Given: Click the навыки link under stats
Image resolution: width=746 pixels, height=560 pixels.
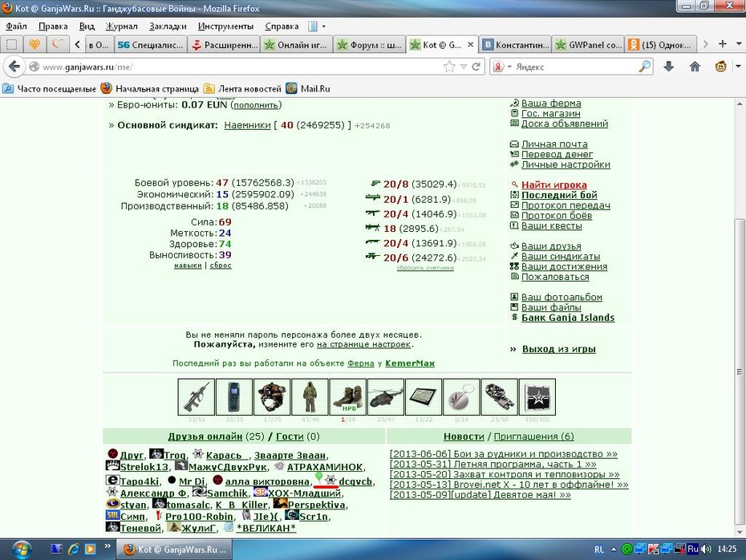Looking at the screenshot, I should point(188,266).
